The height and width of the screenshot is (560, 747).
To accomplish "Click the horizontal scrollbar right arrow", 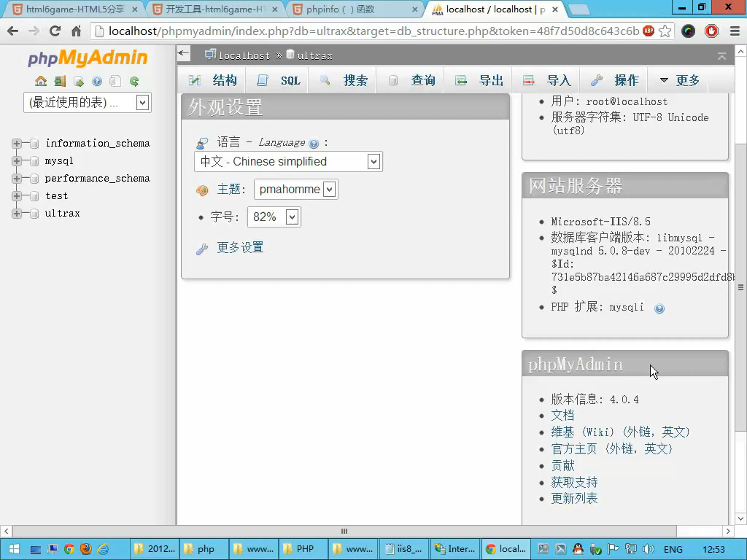I will [x=728, y=531].
